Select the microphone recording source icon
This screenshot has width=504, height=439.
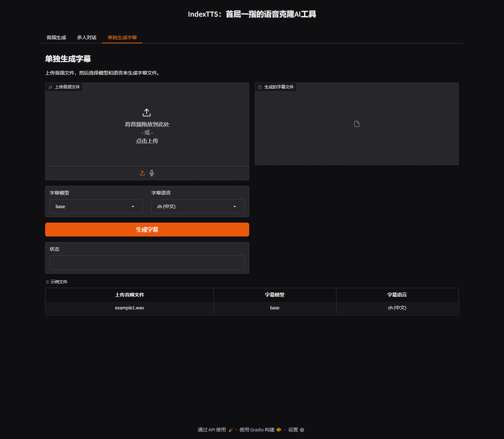tap(152, 173)
